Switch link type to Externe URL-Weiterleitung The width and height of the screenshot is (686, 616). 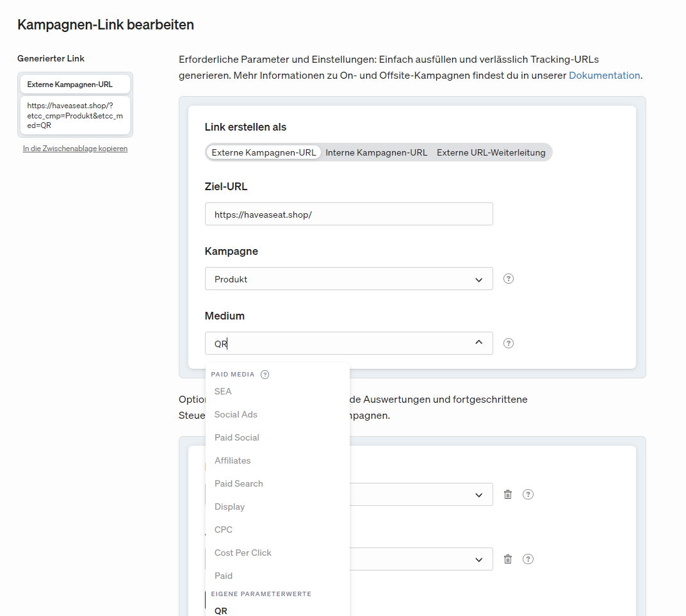(491, 152)
